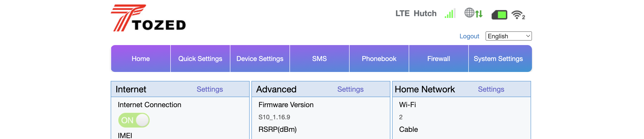
Task: Go to the Quick Settings tab
Action: click(x=200, y=59)
